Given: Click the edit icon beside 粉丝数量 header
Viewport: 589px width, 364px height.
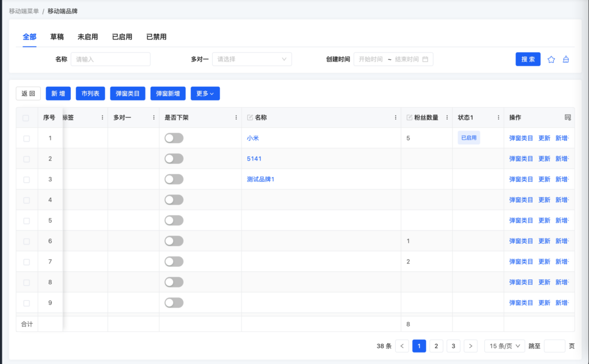Looking at the screenshot, I should 410,117.
